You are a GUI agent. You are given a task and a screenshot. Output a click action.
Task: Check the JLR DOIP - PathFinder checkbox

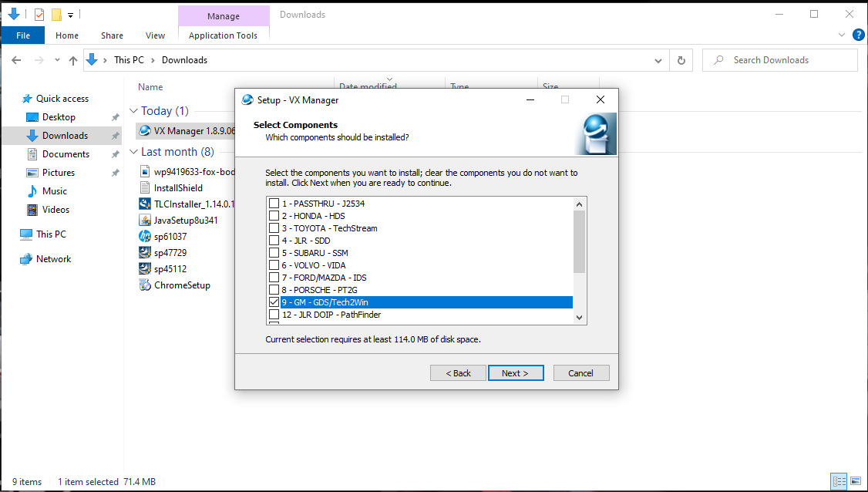point(274,314)
